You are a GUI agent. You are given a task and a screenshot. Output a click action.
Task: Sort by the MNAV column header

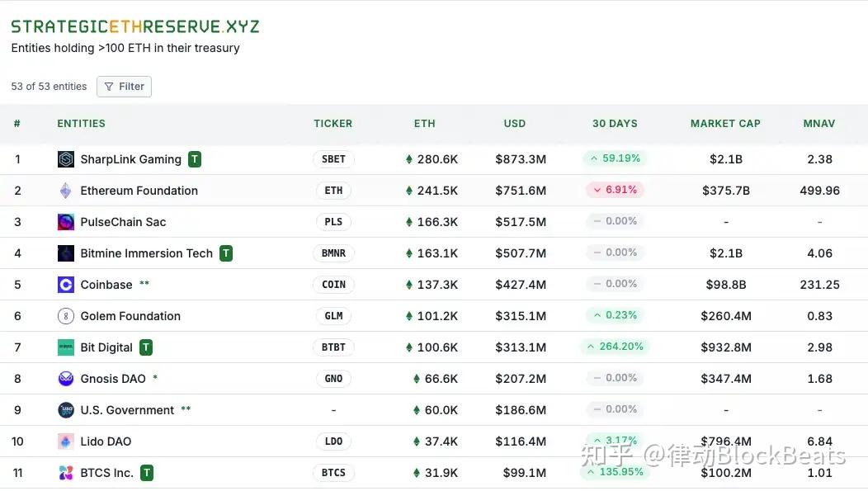(x=818, y=124)
